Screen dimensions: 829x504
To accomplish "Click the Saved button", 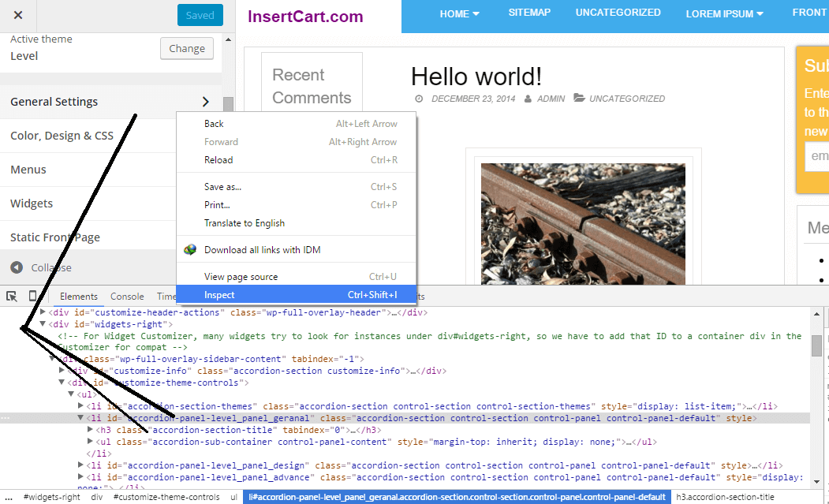I will click(200, 15).
